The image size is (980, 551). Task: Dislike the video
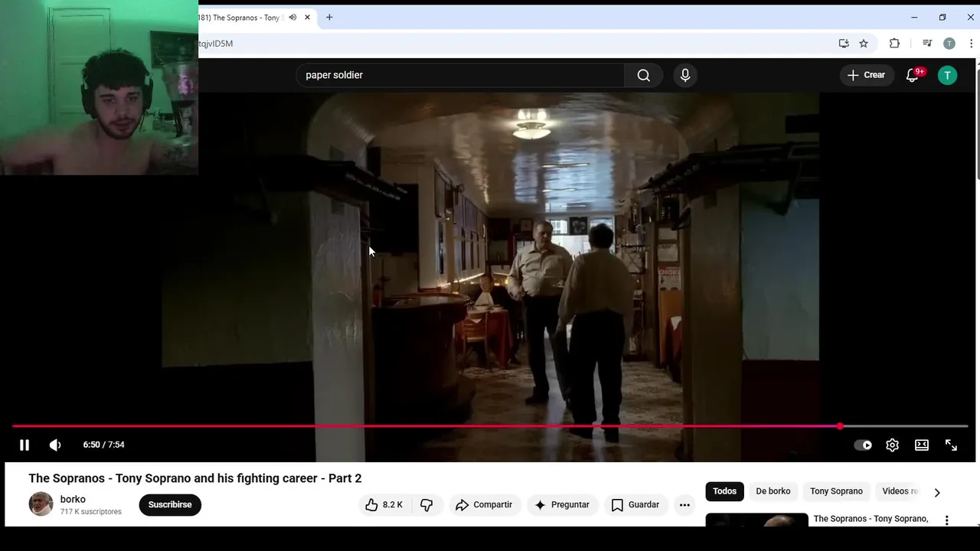pos(427,505)
